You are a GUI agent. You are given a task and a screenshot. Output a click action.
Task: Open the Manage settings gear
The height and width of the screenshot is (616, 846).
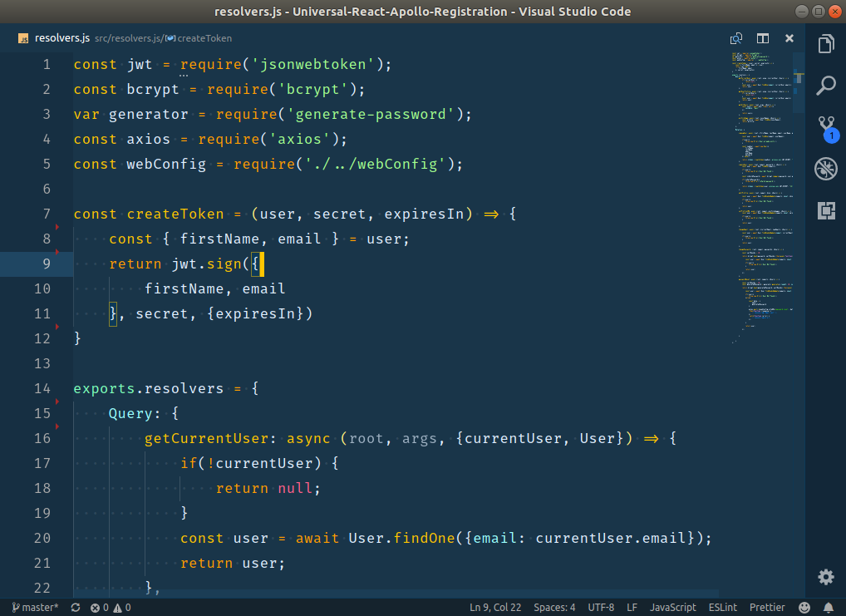point(825,577)
